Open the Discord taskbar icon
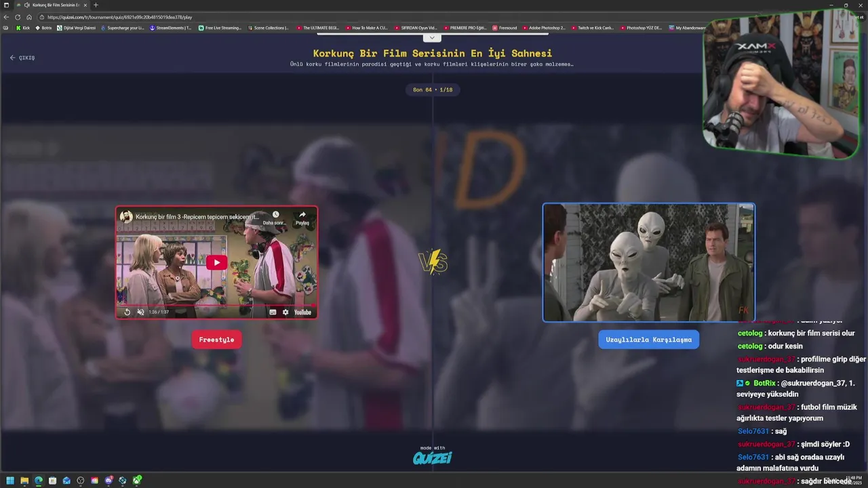The image size is (868, 488). (108, 481)
